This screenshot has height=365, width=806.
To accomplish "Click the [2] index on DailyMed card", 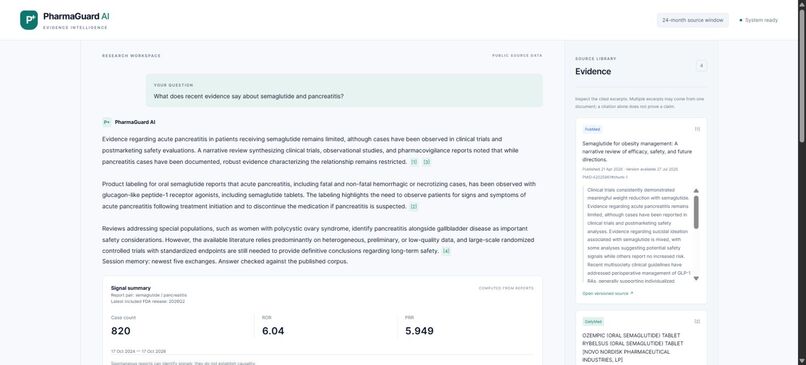I will (697, 321).
